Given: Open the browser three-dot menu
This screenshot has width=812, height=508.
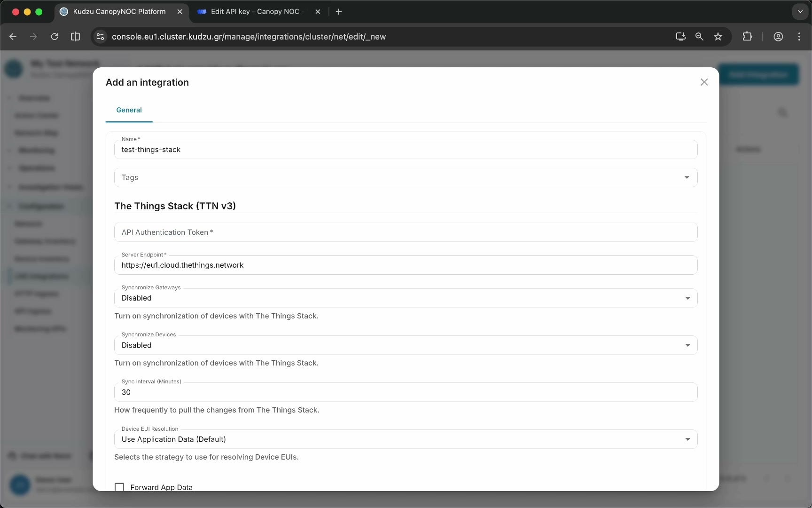Looking at the screenshot, I should tap(799, 37).
